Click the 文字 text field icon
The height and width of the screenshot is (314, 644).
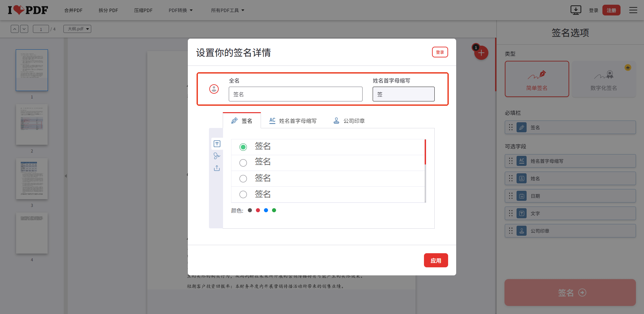click(522, 213)
